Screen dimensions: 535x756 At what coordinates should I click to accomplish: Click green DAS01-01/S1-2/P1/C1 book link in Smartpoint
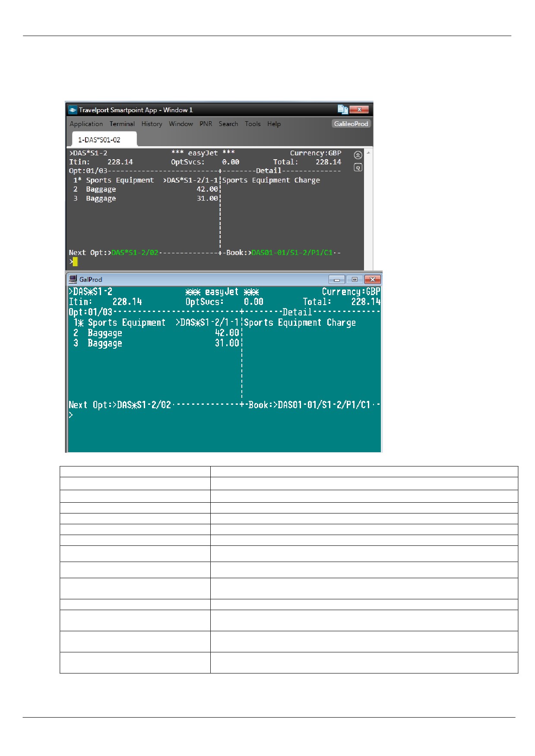click(292, 252)
